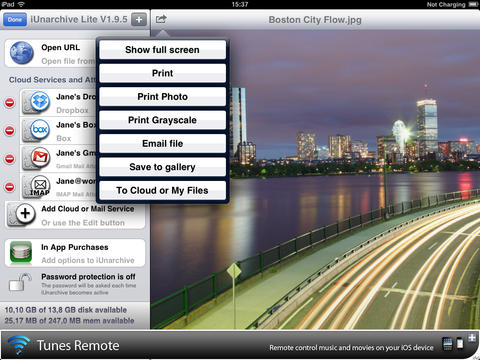
Task: Click the iUnarchive Lite V1.9.5 title
Action: (79, 19)
